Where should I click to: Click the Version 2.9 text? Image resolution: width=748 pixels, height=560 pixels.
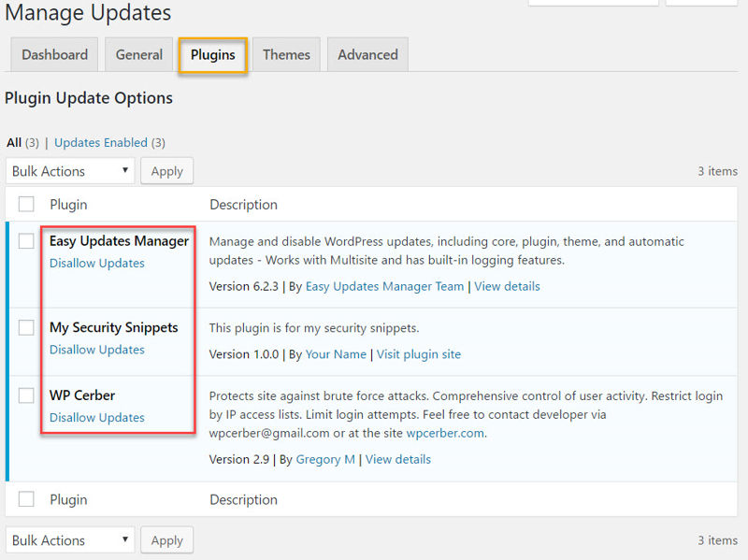pyautogui.click(x=239, y=459)
